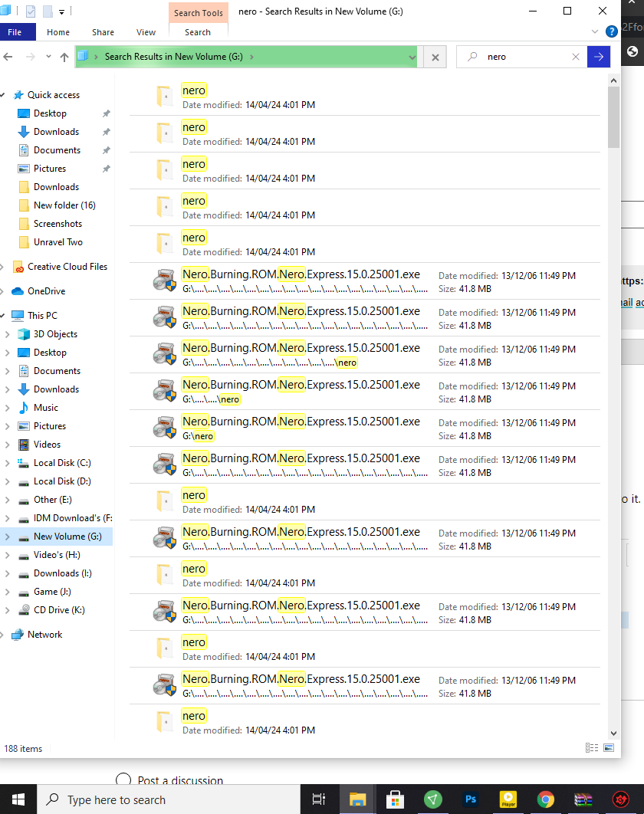Expand Local Disk (C:) node

(x=7, y=463)
